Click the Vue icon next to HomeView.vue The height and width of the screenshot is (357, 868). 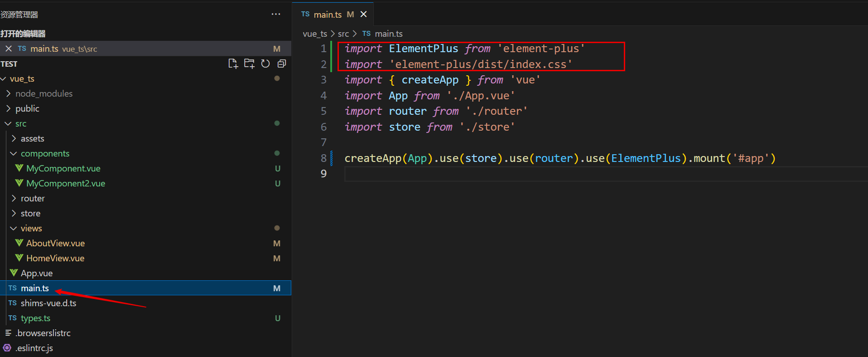point(19,258)
